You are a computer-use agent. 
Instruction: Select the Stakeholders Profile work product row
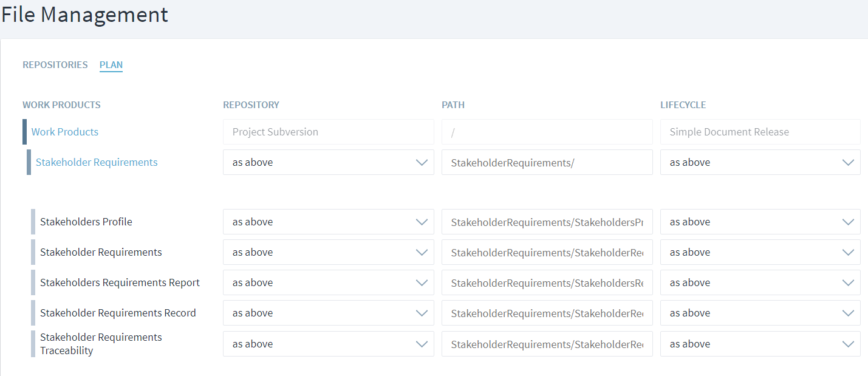[86, 222]
